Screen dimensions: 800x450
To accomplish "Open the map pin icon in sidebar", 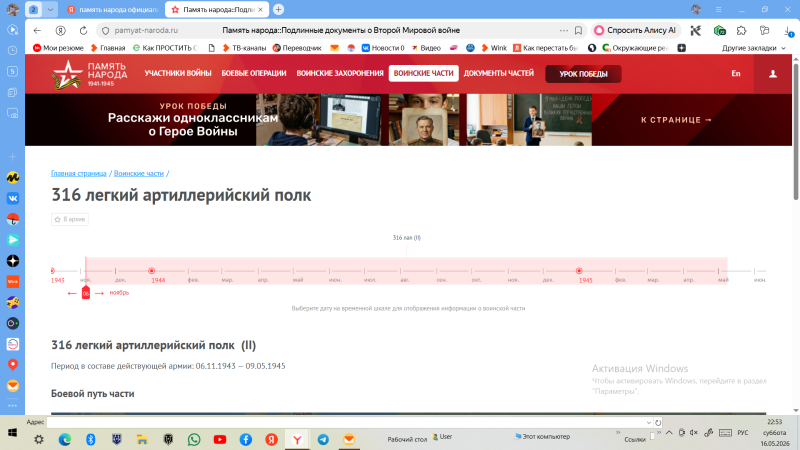I will pyautogui.click(x=13, y=365).
